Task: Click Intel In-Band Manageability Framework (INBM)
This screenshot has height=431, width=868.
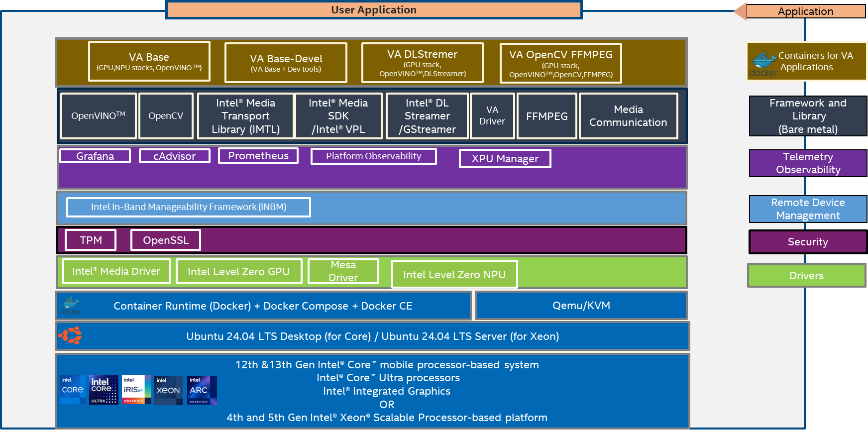Action: click(x=189, y=207)
